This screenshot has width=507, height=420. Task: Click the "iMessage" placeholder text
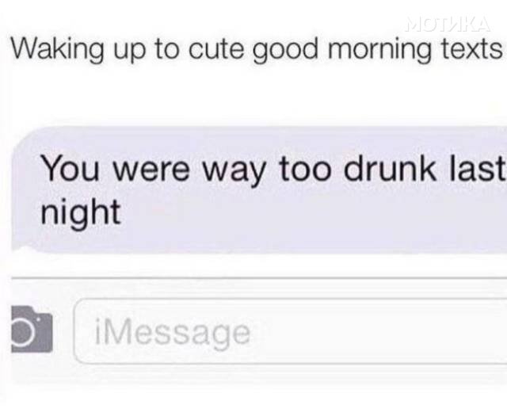click(173, 333)
